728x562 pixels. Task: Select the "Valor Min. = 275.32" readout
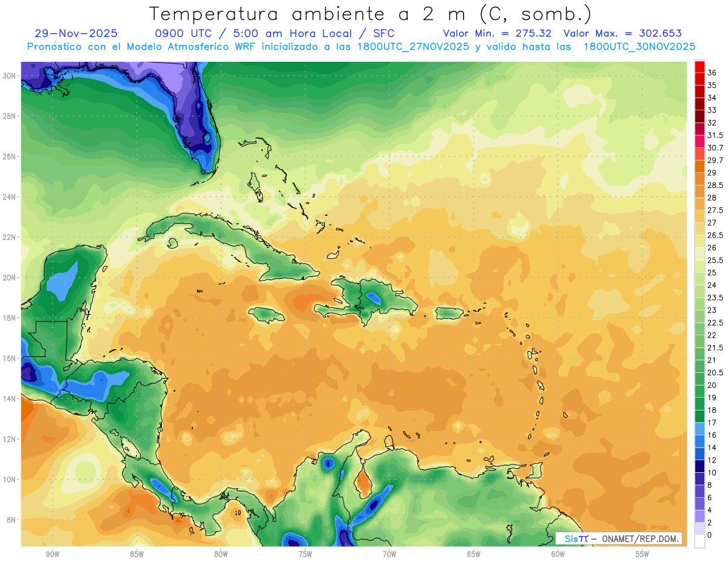coord(497,33)
